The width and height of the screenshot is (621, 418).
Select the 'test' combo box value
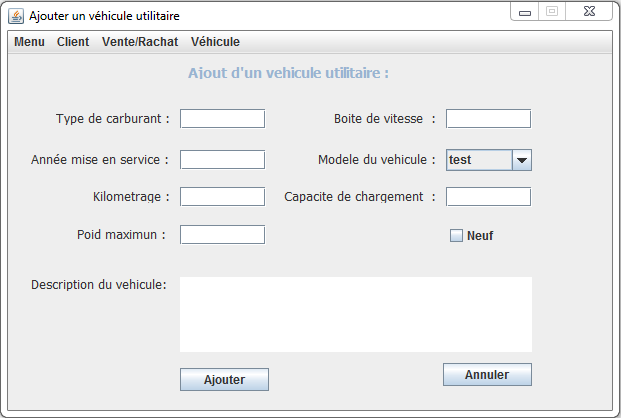[x=479, y=160]
